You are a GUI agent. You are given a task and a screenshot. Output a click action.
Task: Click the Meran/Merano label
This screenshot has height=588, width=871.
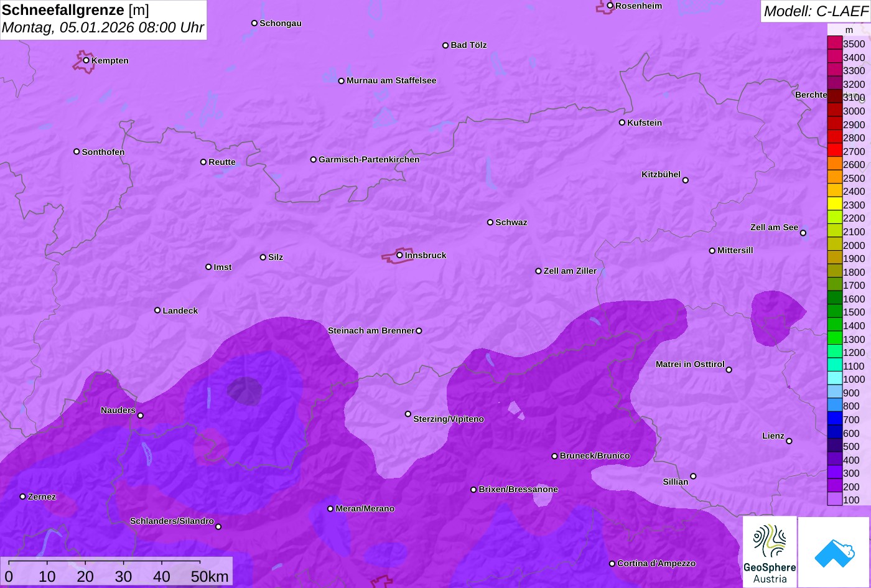[365, 508]
